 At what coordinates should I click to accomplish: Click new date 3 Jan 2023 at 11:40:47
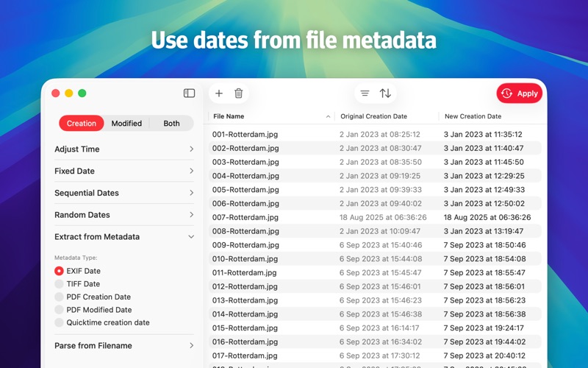pos(484,148)
